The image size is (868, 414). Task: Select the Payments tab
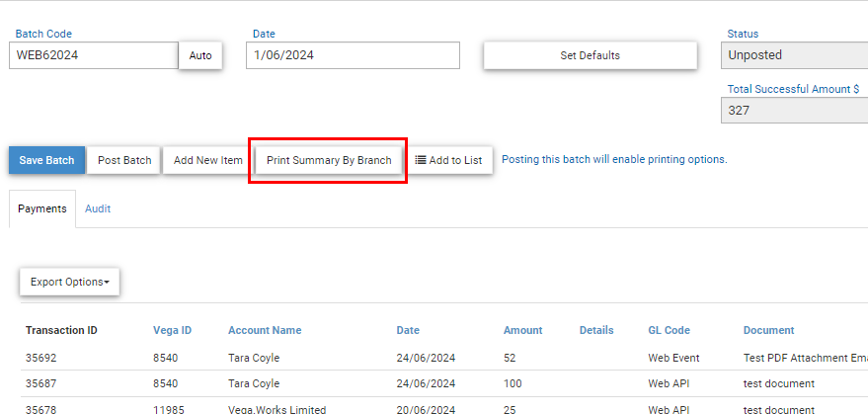[42, 208]
